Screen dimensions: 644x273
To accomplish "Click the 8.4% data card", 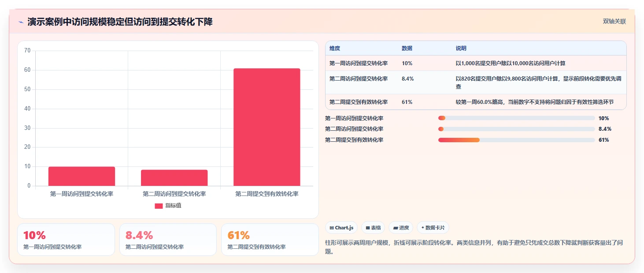I will pyautogui.click(x=168, y=240).
